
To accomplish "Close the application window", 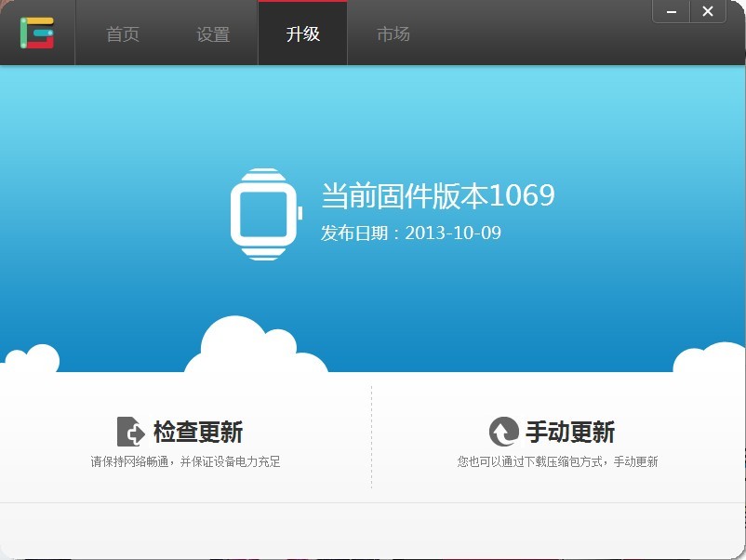I will point(708,12).
